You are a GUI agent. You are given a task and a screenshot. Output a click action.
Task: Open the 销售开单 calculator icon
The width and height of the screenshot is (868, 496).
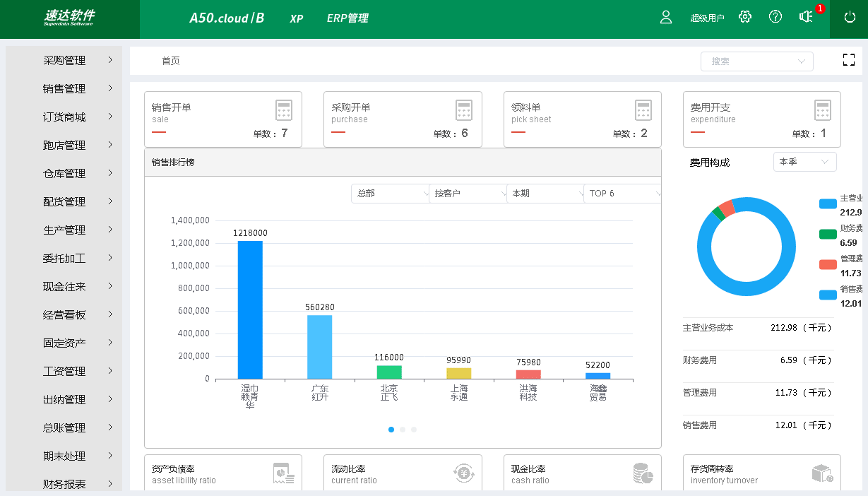[283, 110]
